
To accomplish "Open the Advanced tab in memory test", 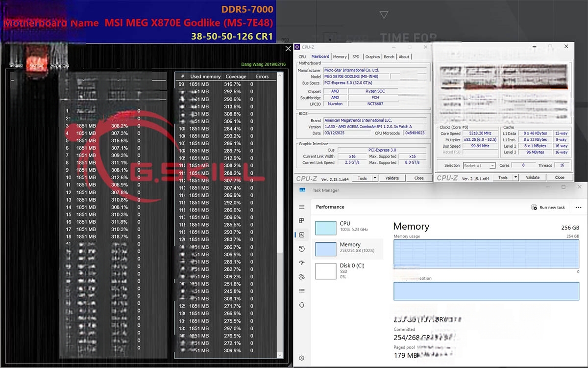I will [x=59, y=65].
